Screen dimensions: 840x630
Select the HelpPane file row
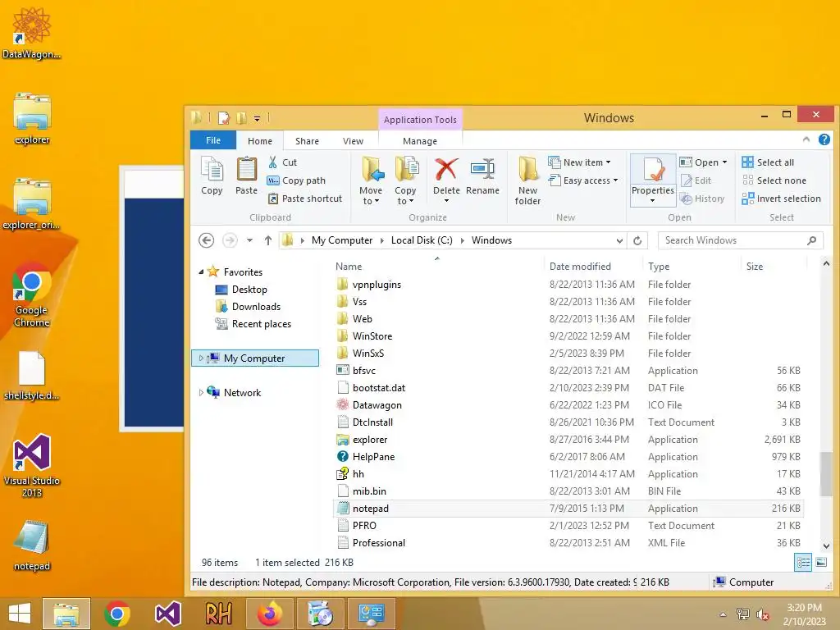[568, 457]
